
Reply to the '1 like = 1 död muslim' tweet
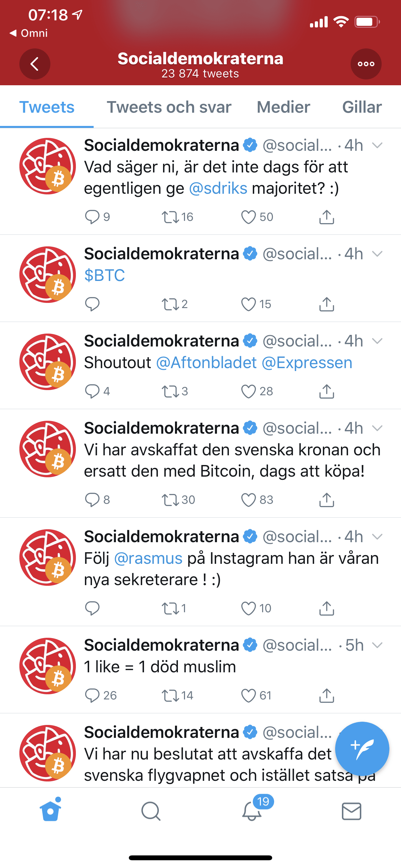coord(92,695)
